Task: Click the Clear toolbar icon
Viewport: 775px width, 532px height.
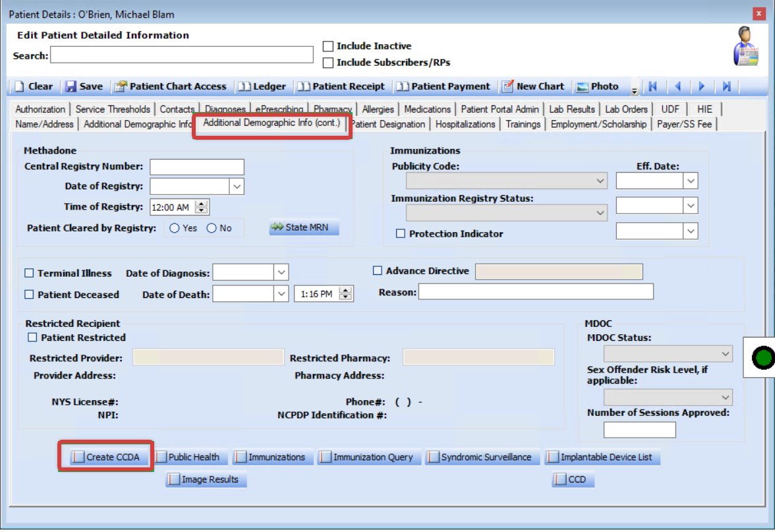Action: pos(33,86)
